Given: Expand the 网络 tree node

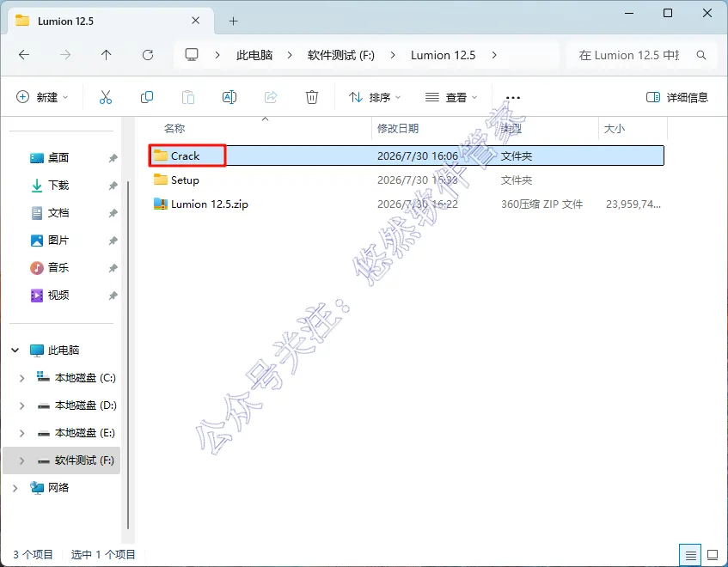Looking at the screenshot, I should point(15,488).
